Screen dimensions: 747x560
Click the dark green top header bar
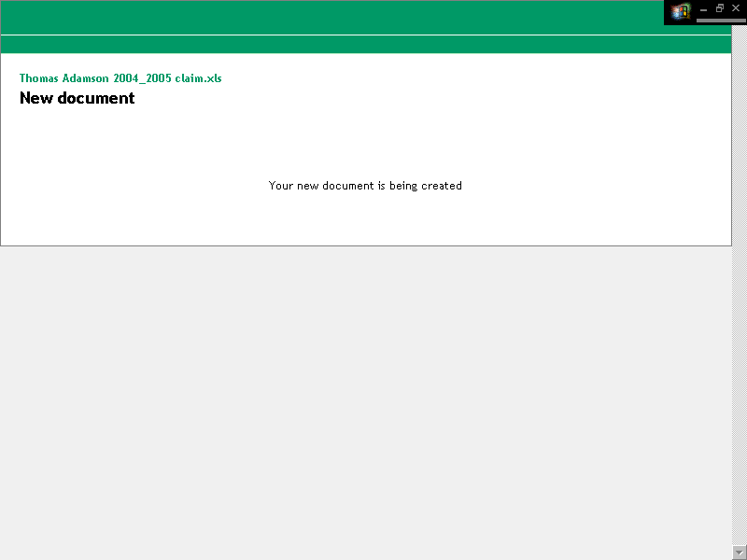coord(327,17)
